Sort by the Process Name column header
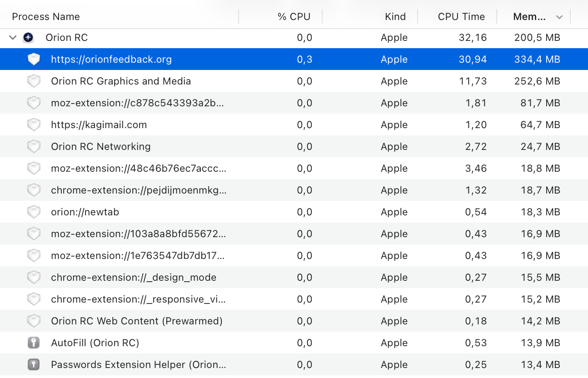This screenshot has height=378, width=588. click(x=46, y=17)
